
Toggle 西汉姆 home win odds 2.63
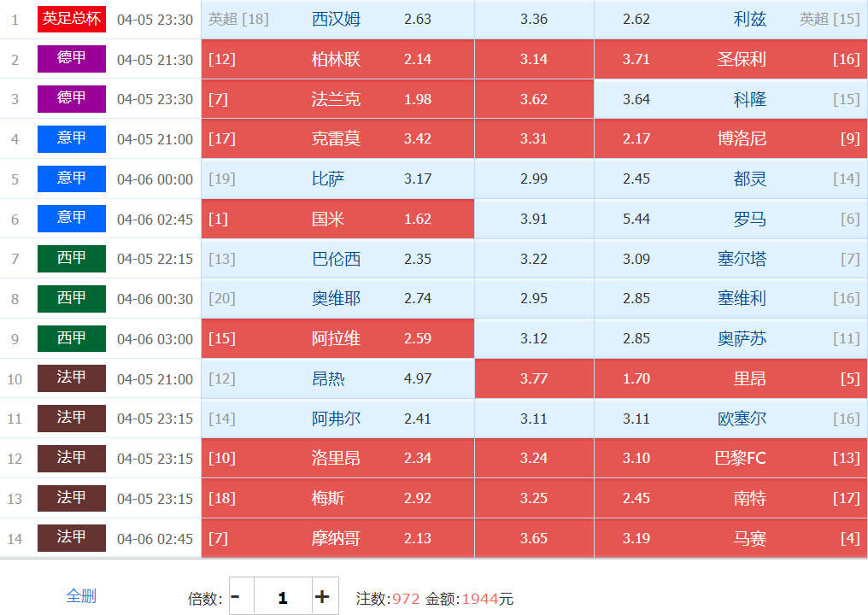coord(337,19)
